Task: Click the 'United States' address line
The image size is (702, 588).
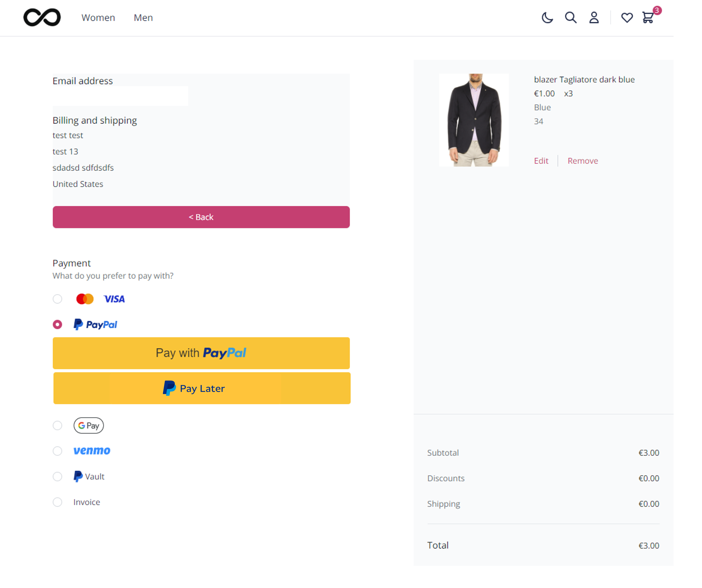Action: (78, 184)
